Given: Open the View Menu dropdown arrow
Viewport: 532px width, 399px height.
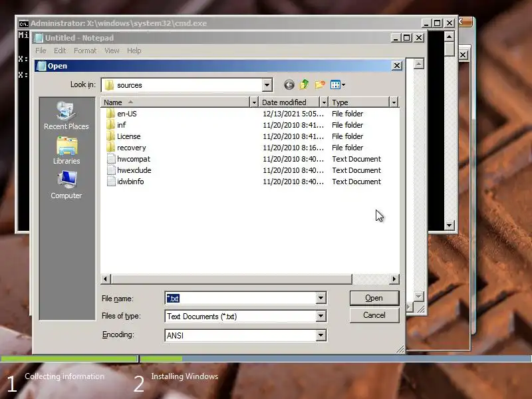Looking at the screenshot, I should point(343,85).
